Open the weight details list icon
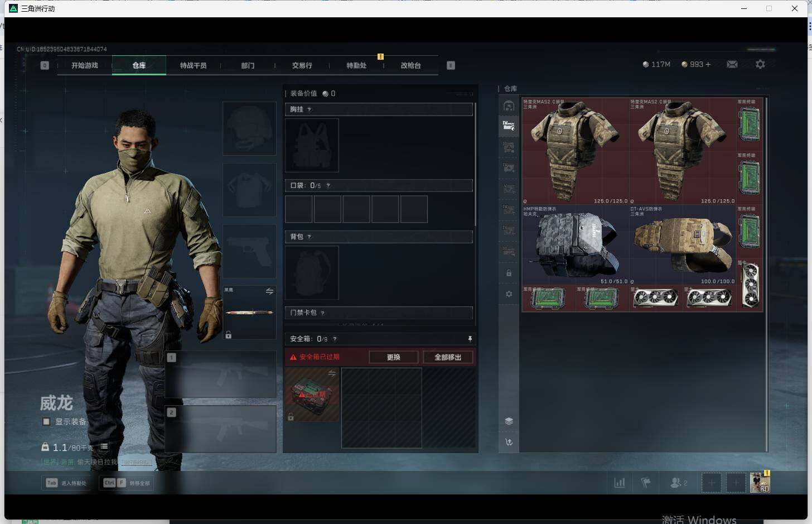812x524 pixels. (x=104, y=447)
